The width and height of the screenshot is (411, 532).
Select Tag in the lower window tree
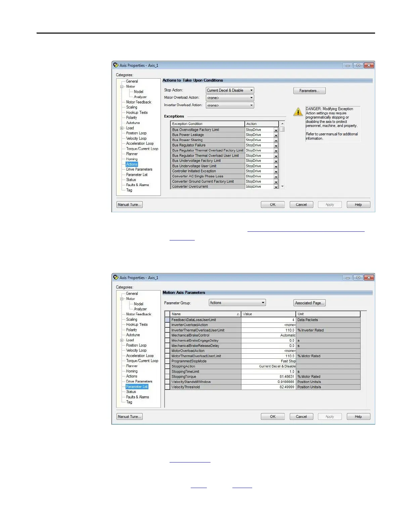[x=129, y=402]
